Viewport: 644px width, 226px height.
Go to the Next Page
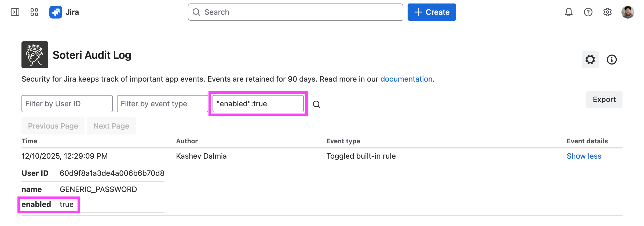[111, 126]
